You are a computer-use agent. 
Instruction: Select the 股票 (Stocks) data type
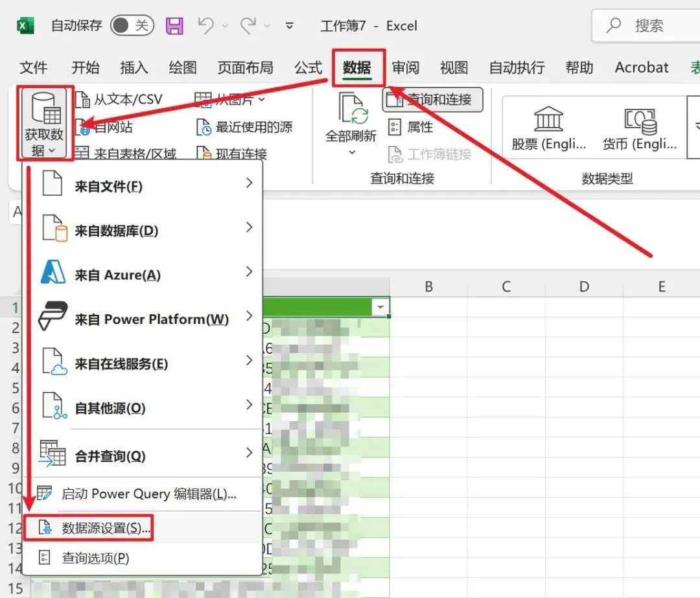[549, 128]
